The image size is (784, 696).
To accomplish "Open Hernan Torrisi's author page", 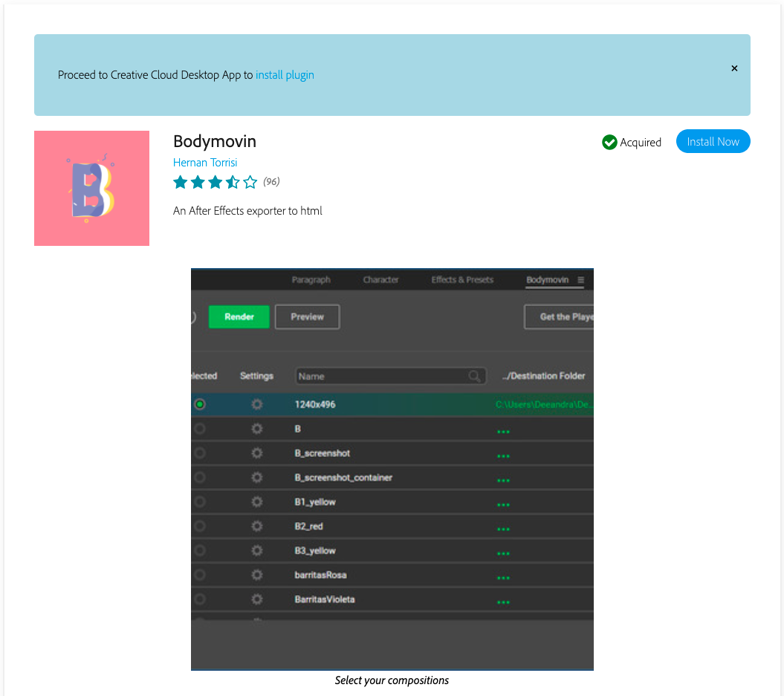I will 205,163.
